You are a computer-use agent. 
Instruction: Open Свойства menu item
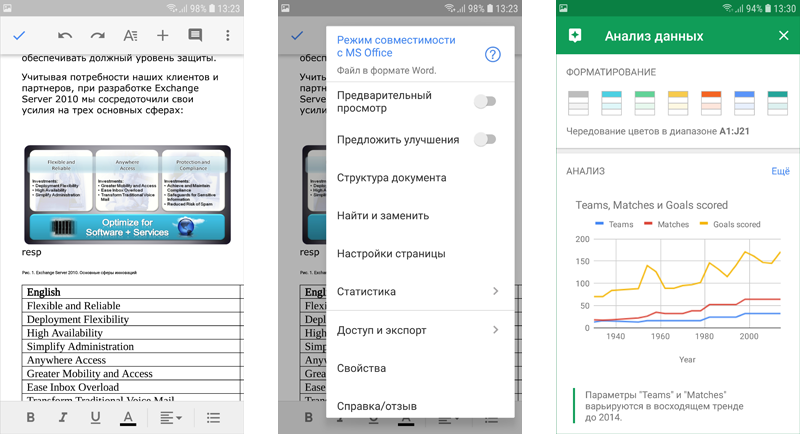(x=420, y=368)
